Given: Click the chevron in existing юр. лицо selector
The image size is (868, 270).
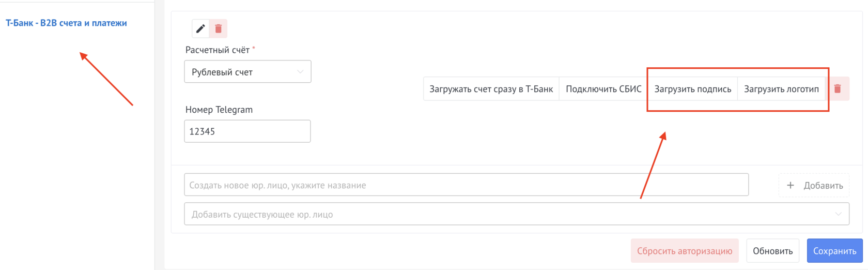Looking at the screenshot, I should click(838, 214).
